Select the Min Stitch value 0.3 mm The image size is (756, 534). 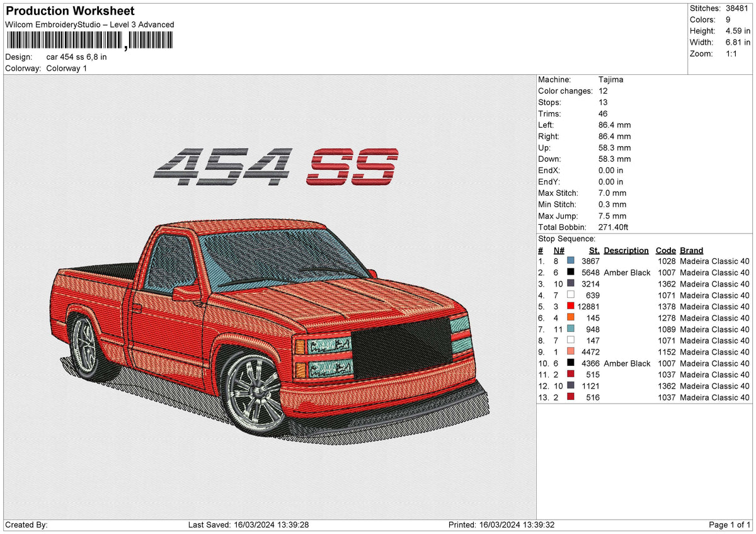coord(612,205)
